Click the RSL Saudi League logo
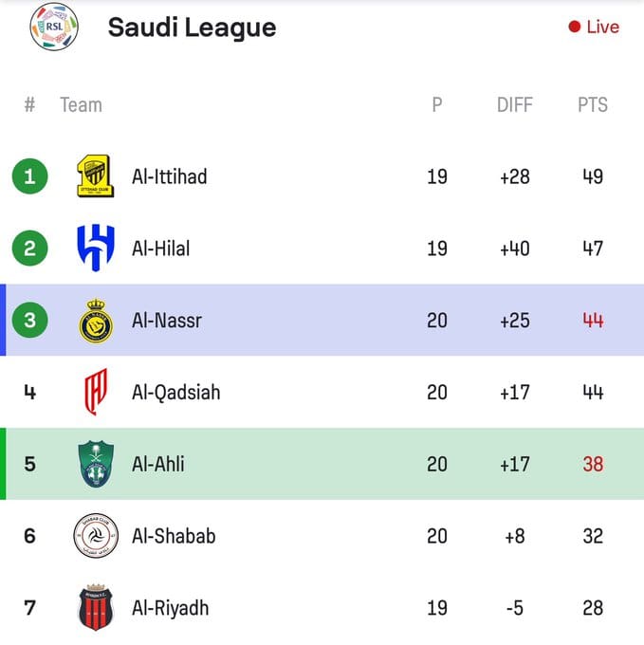Viewport: 644px width, 645px height. click(54, 27)
